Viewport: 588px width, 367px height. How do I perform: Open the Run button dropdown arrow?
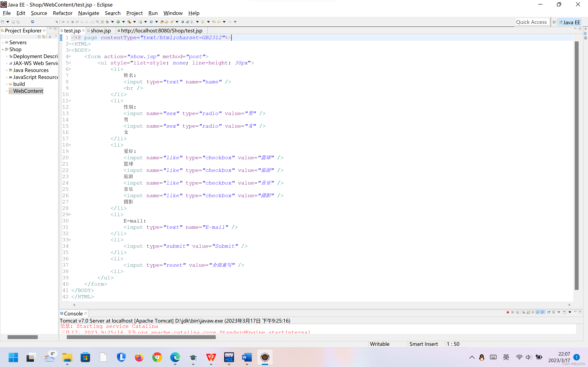pyautogui.click(x=124, y=22)
